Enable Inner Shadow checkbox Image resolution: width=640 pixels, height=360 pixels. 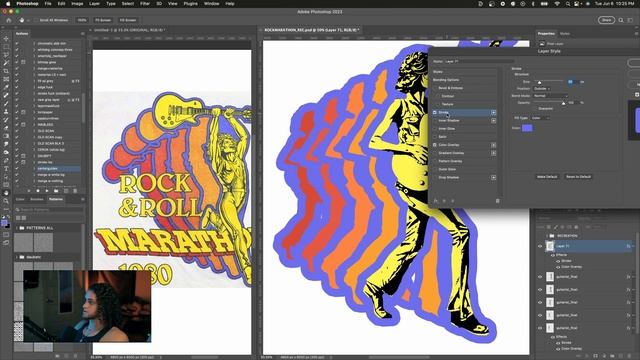[x=435, y=120]
